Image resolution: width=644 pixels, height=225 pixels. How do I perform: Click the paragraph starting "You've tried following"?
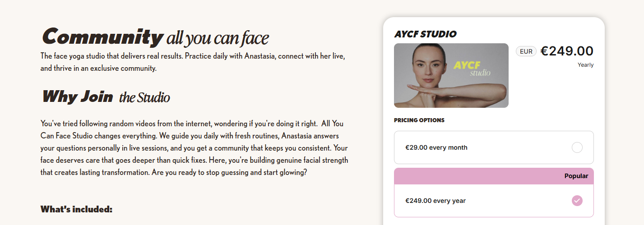(194, 148)
